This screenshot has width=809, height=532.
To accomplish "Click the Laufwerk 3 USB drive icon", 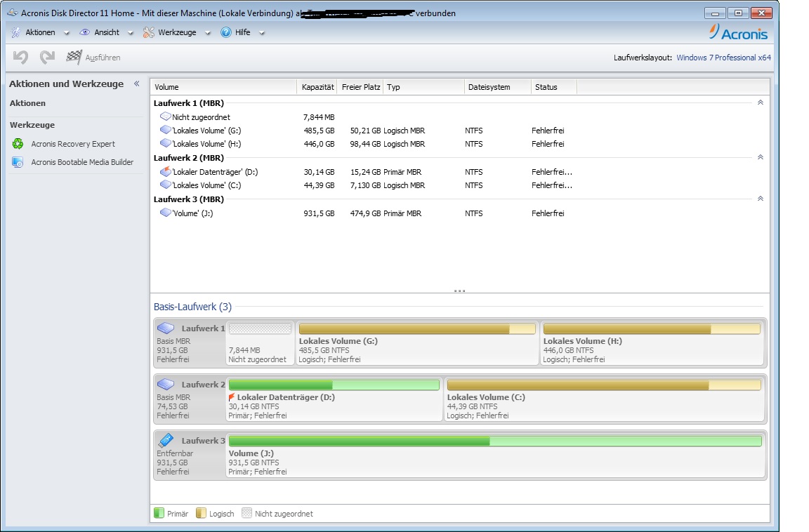I will (166, 440).
